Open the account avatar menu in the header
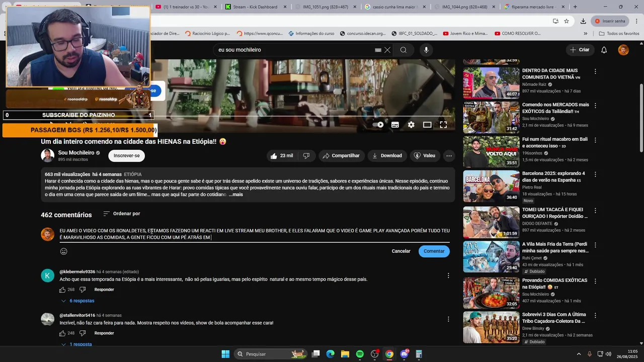The image size is (644, 362). [x=623, y=50]
